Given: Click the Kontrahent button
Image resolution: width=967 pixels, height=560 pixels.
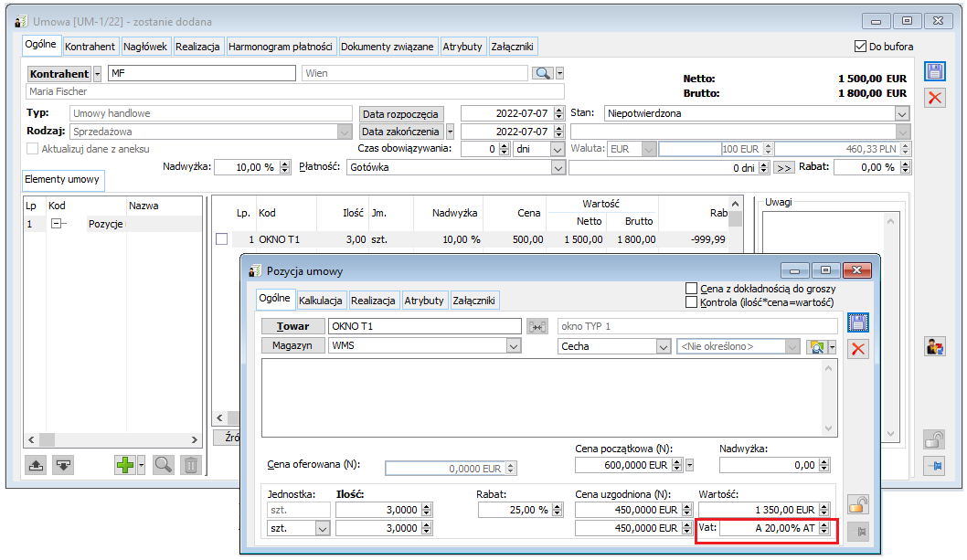Looking at the screenshot, I should pos(59,73).
